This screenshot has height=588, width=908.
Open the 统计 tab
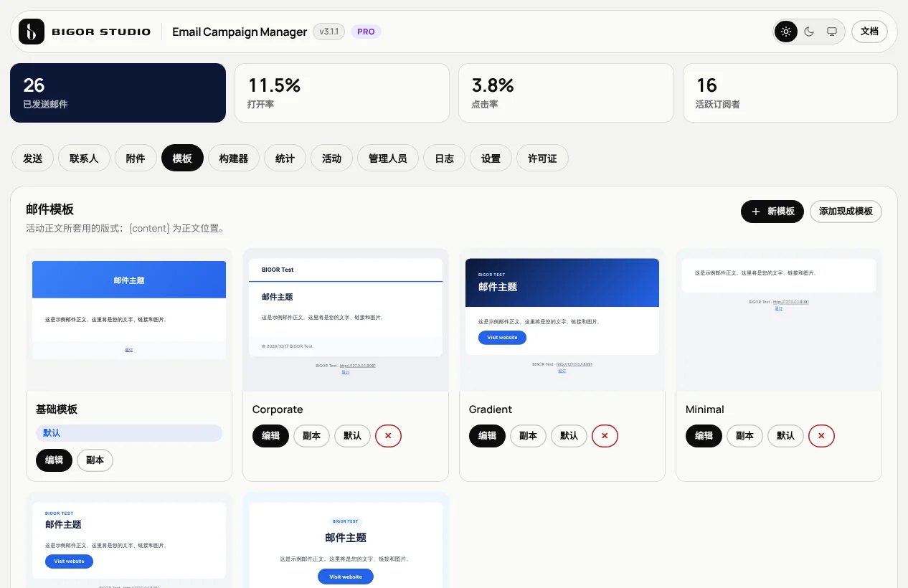click(285, 158)
